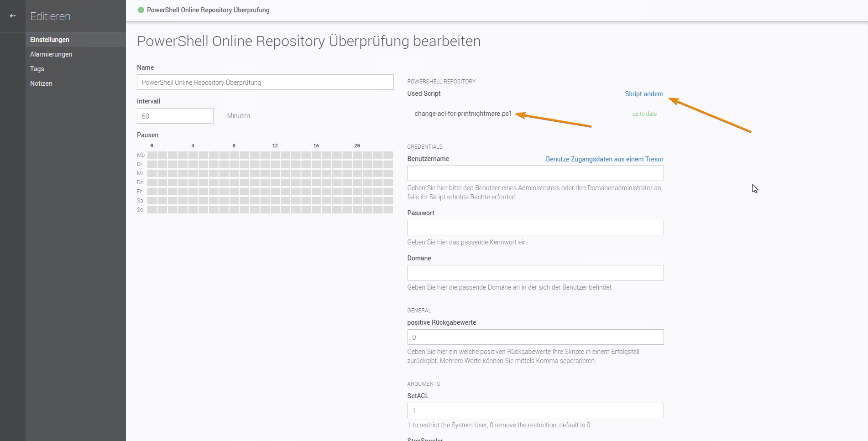Toggle the first Monday pause cell
This screenshot has height=441, width=868.
(x=152, y=155)
